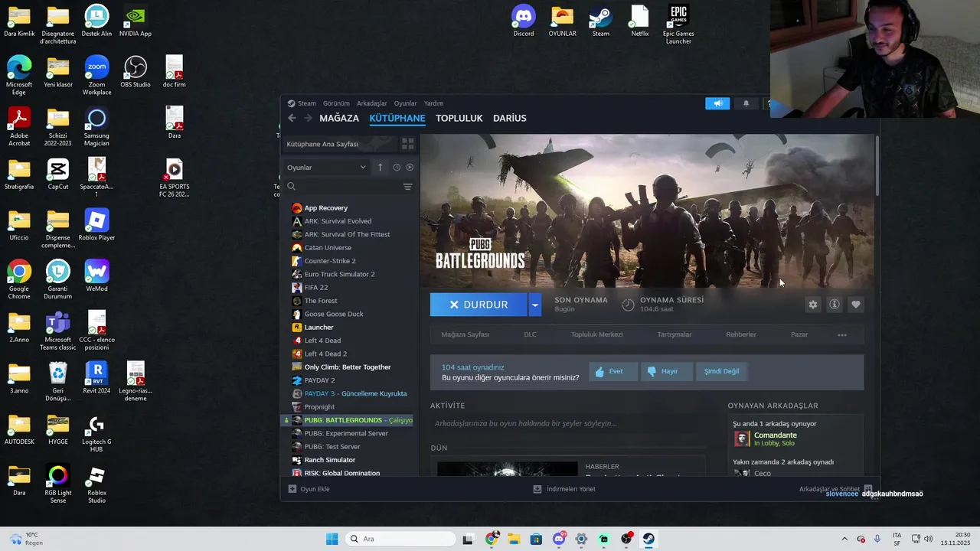The image size is (980, 551).
Task: Open the DARİUS profile tab
Action: (510, 118)
